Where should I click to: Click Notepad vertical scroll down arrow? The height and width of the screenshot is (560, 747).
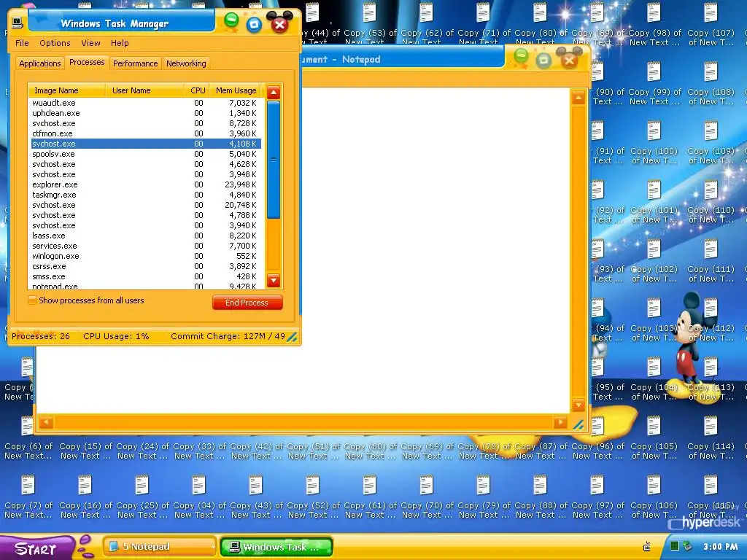click(x=578, y=405)
